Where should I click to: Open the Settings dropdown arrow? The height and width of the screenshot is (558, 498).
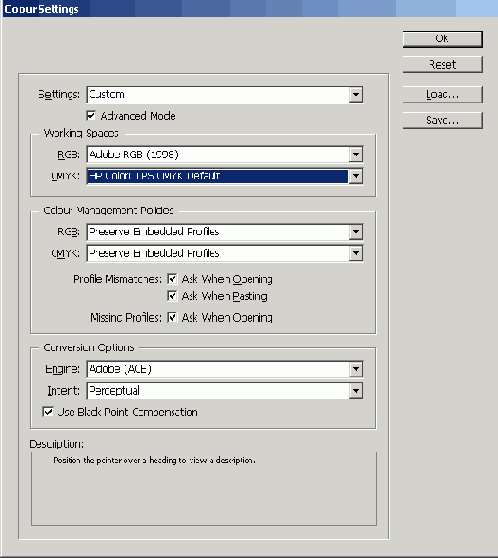coord(356,95)
